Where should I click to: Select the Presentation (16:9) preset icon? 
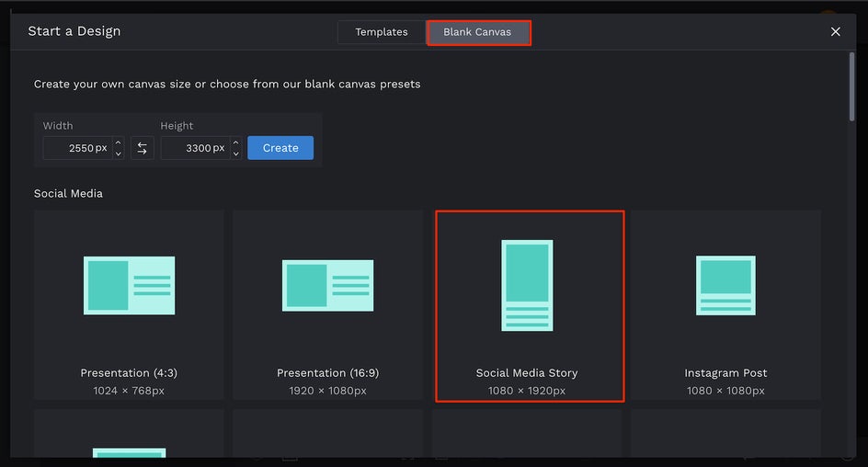click(327, 286)
